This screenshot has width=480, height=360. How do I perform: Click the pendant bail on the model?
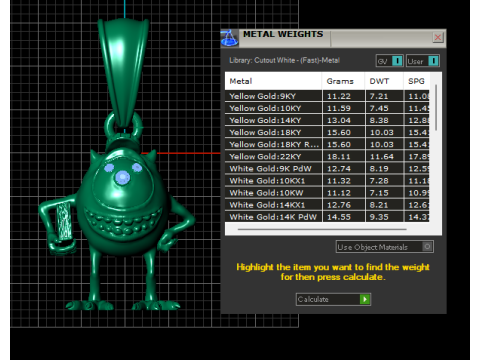pyautogui.click(x=123, y=72)
